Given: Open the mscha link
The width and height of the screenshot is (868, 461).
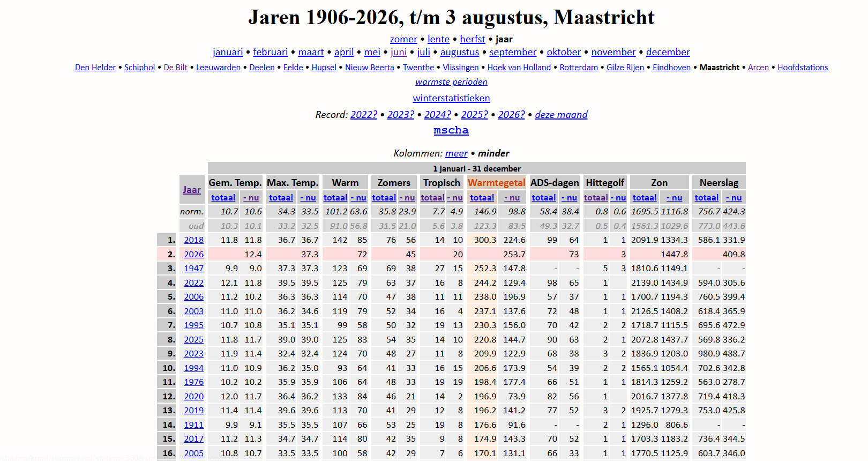Looking at the screenshot, I should 451,130.
